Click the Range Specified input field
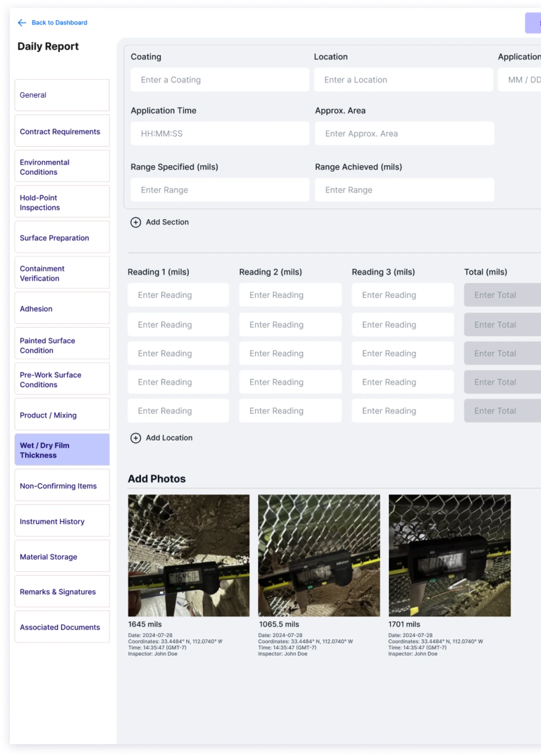541x756 pixels. tap(220, 190)
